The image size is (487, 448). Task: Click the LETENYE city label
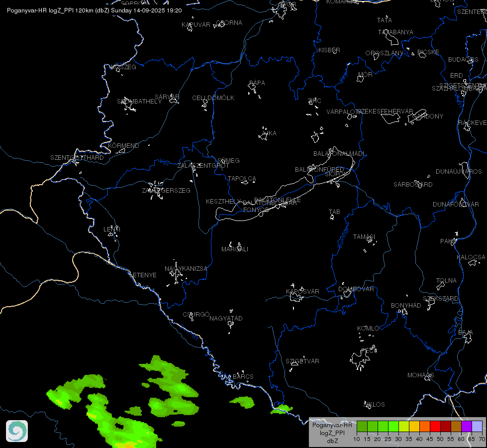pyautogui.click(x=143, y=275)
